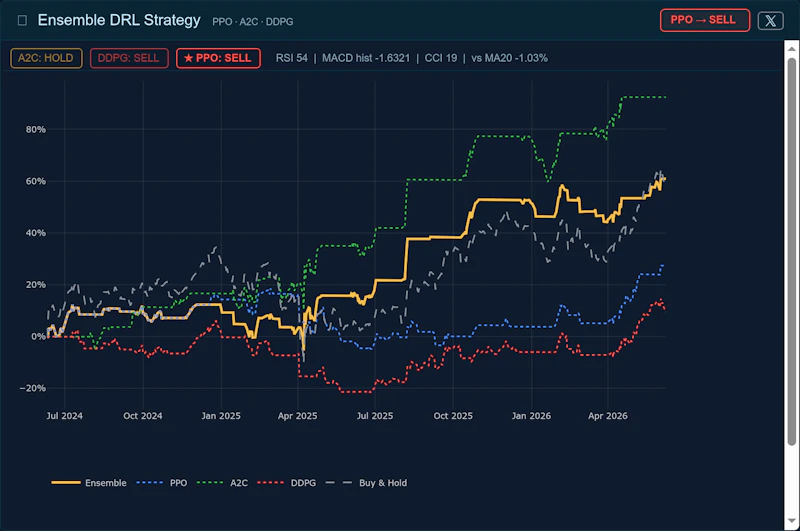Click the 60% y-axis label
800x531 pixels.
(x=36, y=181)
